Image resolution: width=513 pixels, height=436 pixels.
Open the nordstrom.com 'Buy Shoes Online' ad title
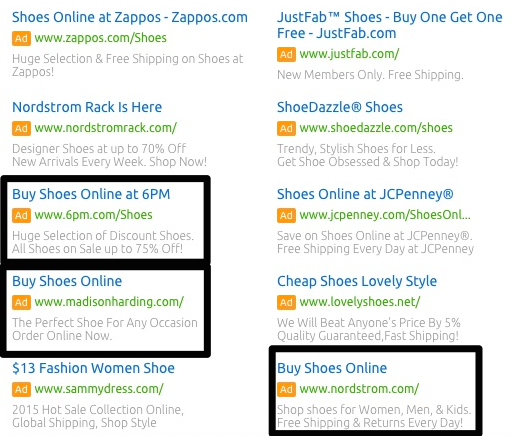[x=332, y=368]
